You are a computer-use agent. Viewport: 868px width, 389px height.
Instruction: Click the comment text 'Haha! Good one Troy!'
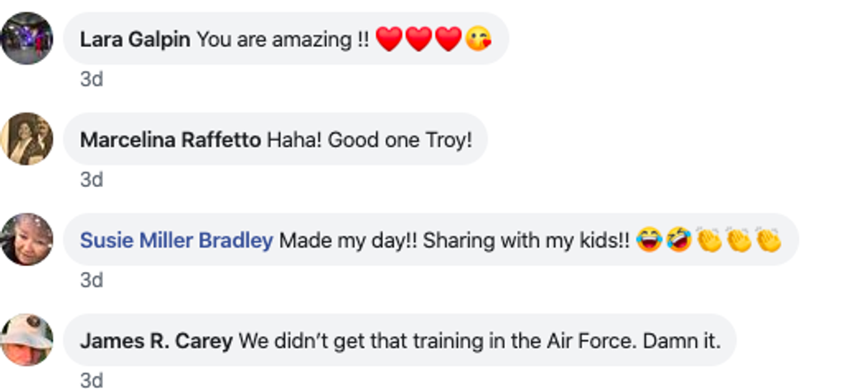(x=369, y=140)
